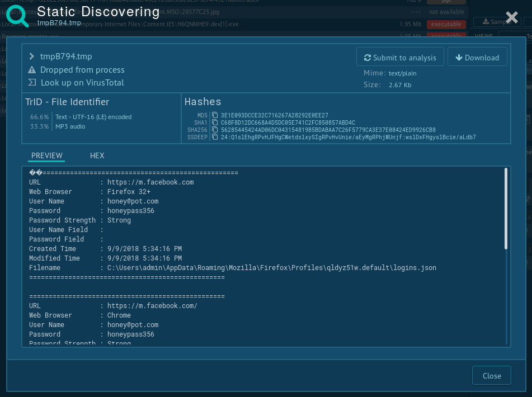Image resolution: width=532 pixels, height=397 pixels.
Task: Copy the MD5 hash value
Action: tap(215, 115)
